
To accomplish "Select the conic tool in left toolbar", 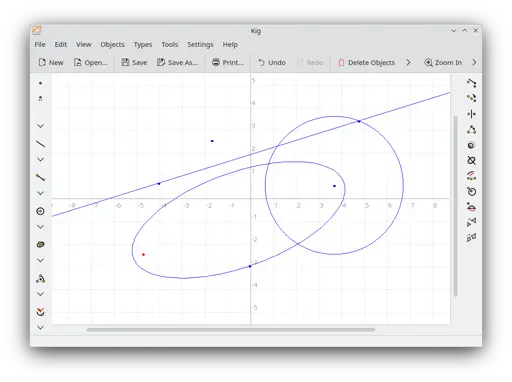I will [x=40, y=244].
